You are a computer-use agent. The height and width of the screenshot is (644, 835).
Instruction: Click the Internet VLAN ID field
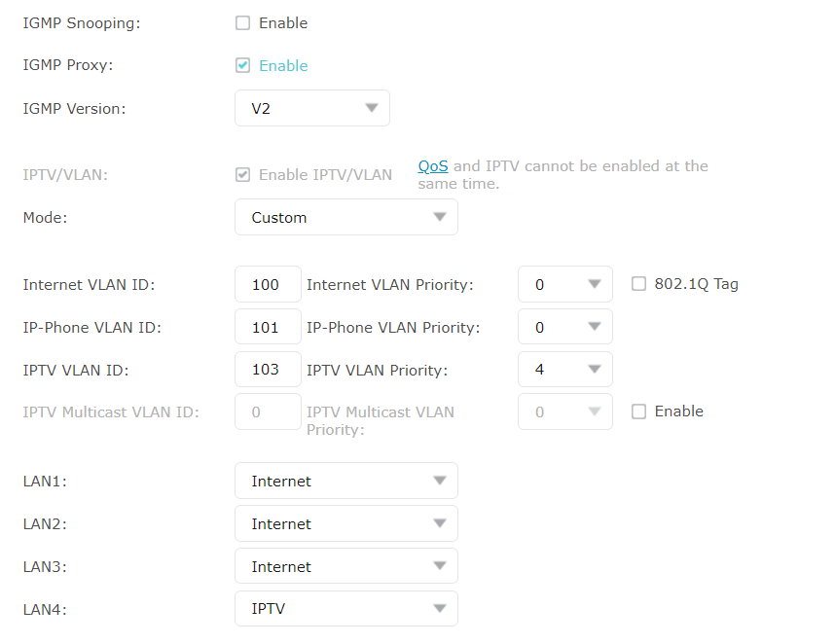[x=268, y=284]
